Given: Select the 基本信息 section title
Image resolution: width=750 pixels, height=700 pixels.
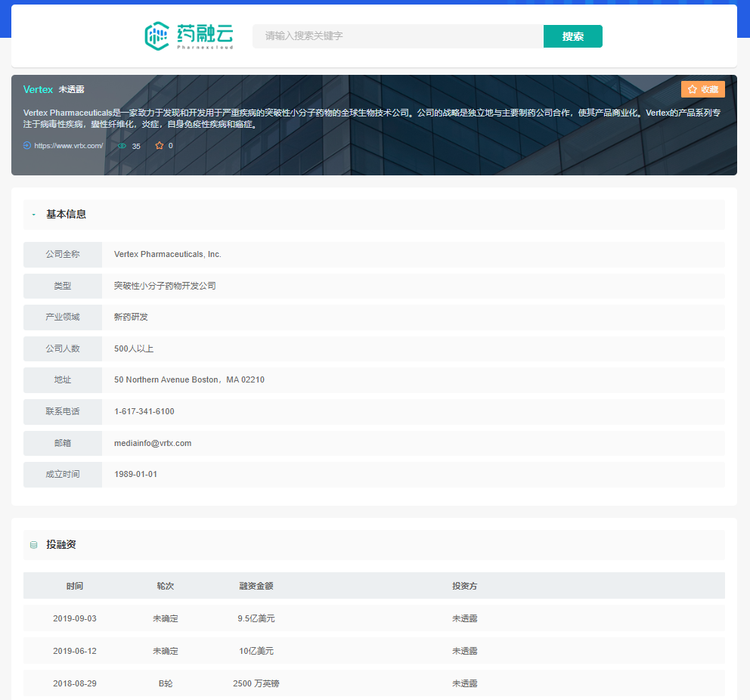Looking at the screenshot, I should pos(66,214).
